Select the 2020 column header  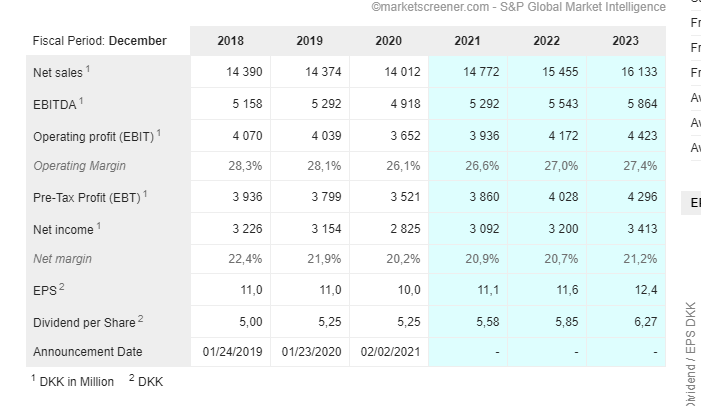click(389, 41)
